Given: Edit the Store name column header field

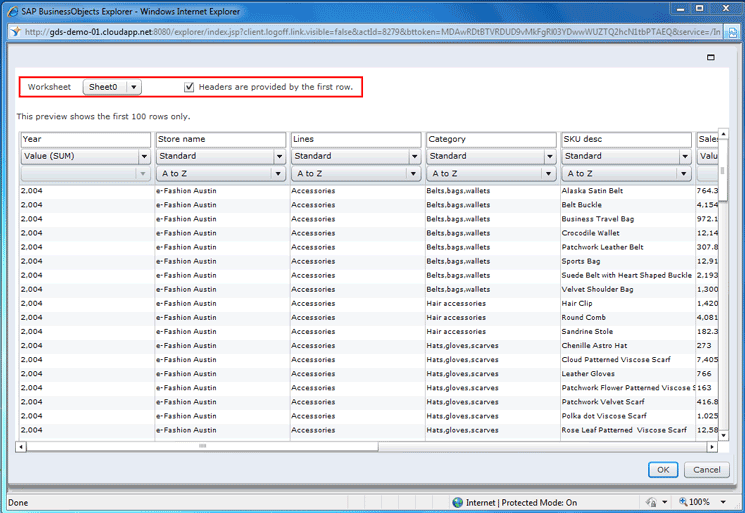Looking at the screenshot, I should click(220, 140).
